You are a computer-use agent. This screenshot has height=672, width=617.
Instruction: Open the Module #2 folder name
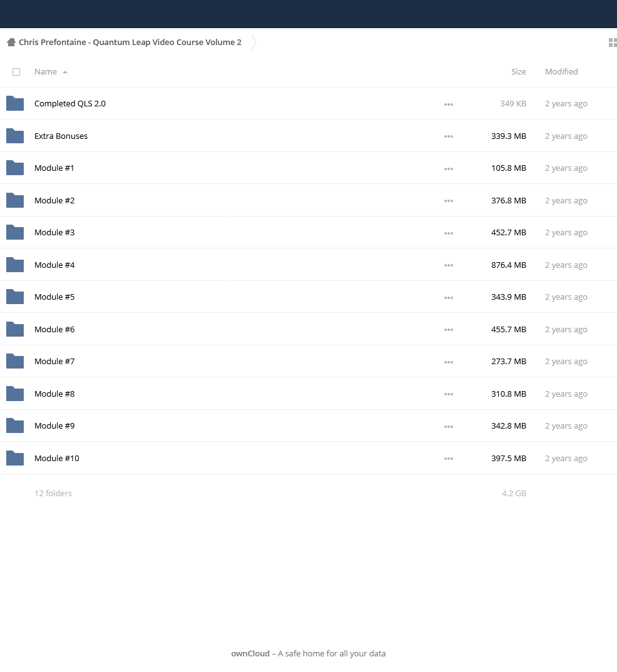click(x=54, y=200)
